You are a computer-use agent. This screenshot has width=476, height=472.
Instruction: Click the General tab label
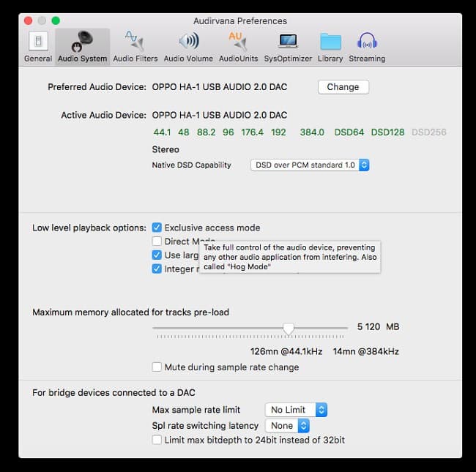[38, 59]
